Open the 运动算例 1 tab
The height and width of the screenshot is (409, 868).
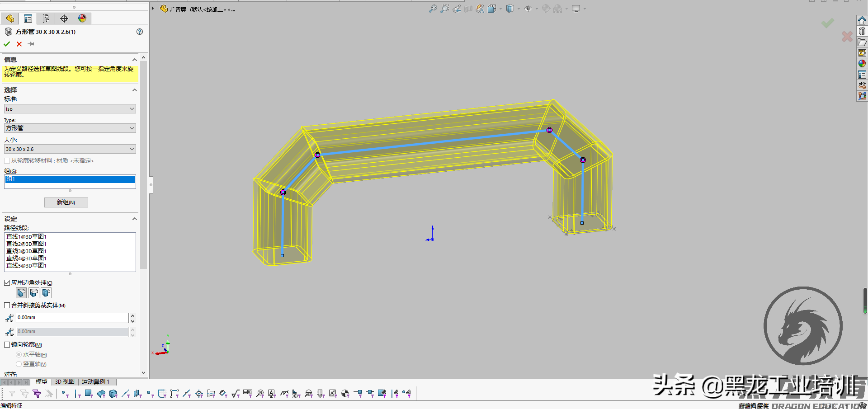tap(95, 381)
